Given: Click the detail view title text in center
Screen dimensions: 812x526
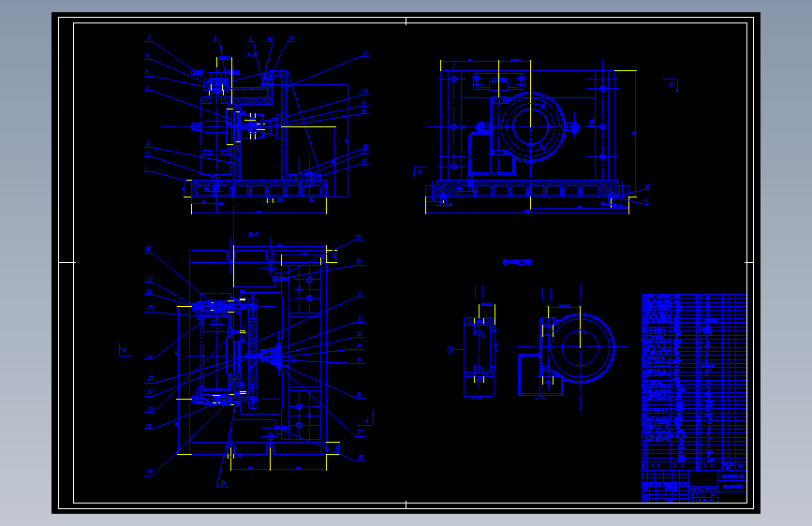Looking at the screenshot, I should click(517, 262).
